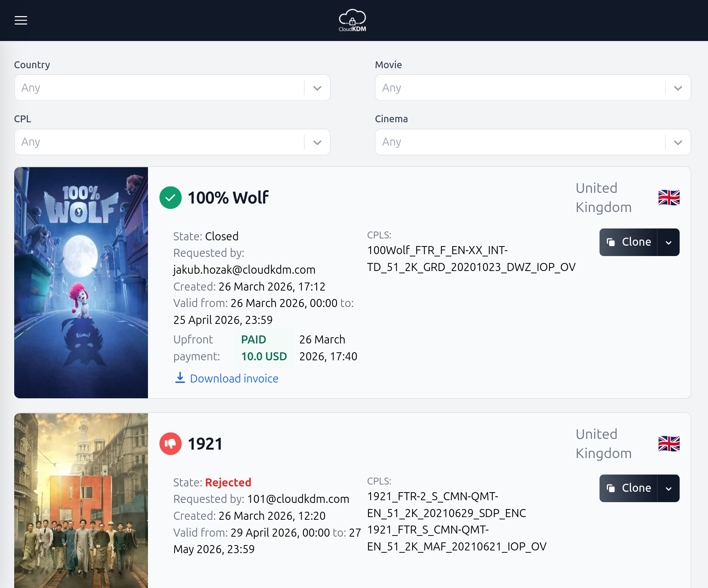Expand Clone options arrow for 1921
Screen dimensions: 708x588
669,488
